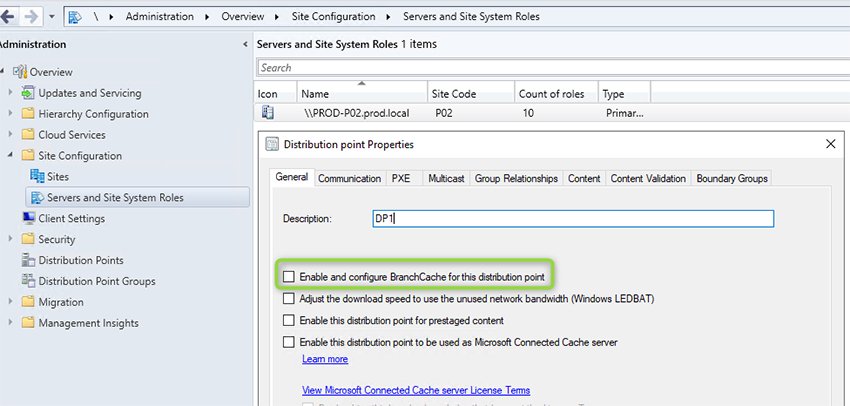Viewport: 850px width, 406px height.
Task: Click the Overview breadcrumb segment
Action: 242,17
